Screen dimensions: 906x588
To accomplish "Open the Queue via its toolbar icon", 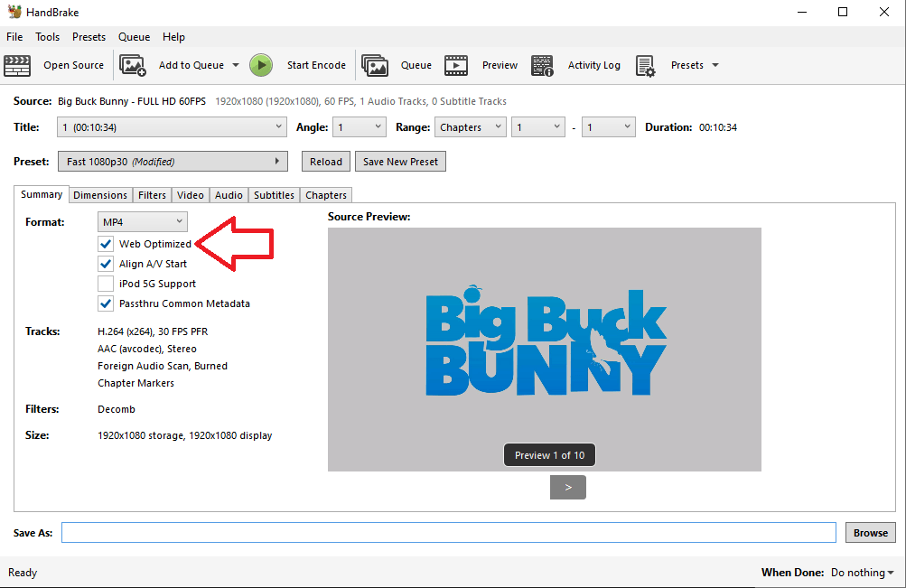I will tap(375, 65).
